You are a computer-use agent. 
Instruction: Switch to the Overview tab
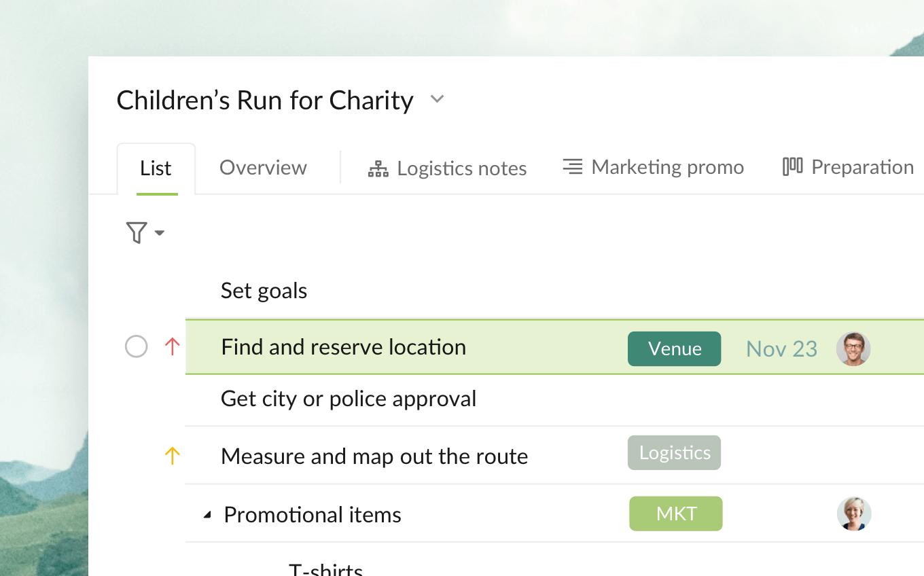(x=263, y=167)
